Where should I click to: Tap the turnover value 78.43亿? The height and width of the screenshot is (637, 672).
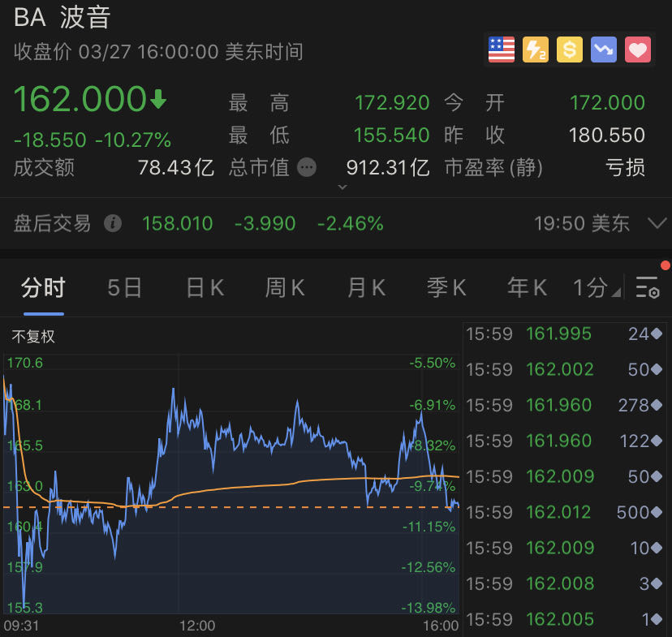pos(176,167)
